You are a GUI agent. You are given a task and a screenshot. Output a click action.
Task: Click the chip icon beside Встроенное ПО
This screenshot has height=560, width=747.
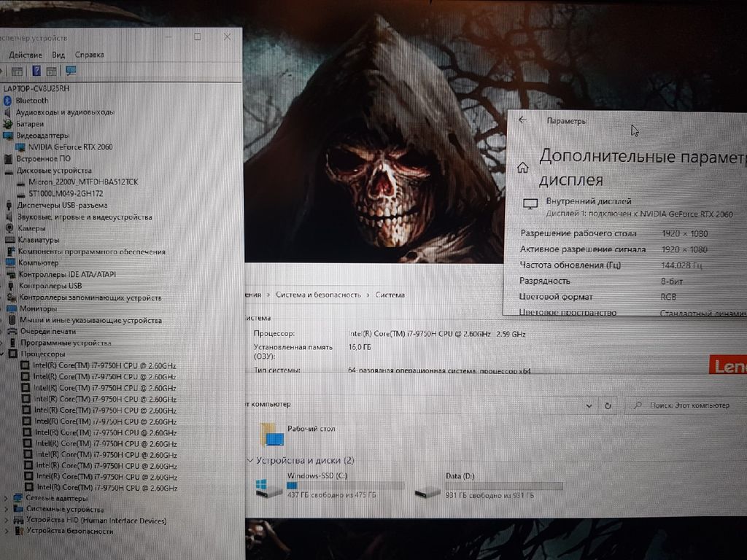pos(9,158)
